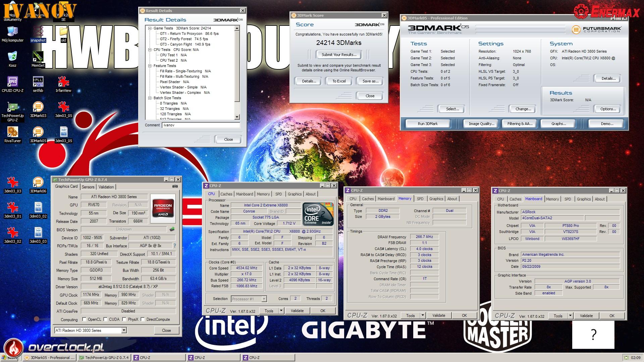
Task: Click the Bus Interface question mark icon
Action: (174, 246)
